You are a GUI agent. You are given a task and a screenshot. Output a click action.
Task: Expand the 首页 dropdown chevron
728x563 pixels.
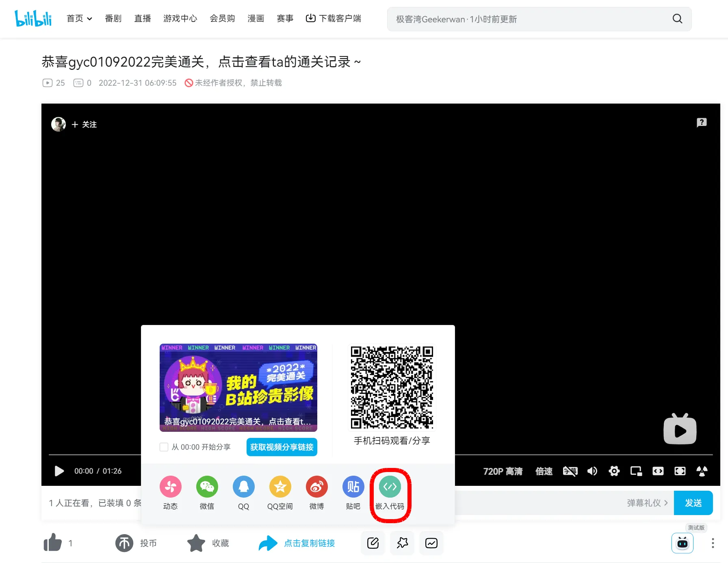point(90,19)
